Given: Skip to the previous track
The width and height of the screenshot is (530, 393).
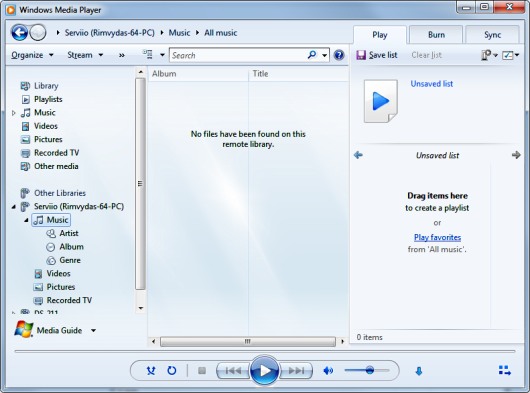Looking at the screenshot, I should 233,371.
